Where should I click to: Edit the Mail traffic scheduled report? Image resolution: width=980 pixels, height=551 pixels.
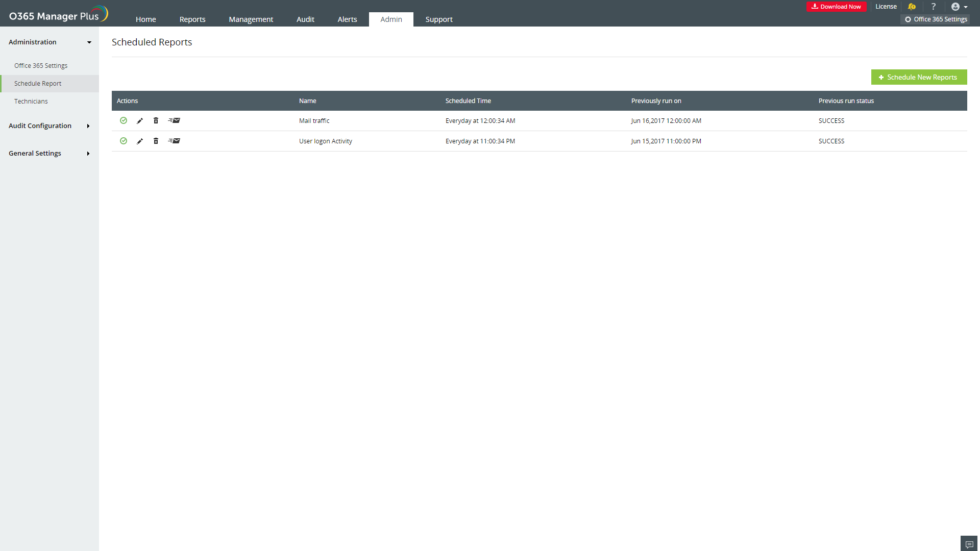pyautogui.click(x=140, y=121)
